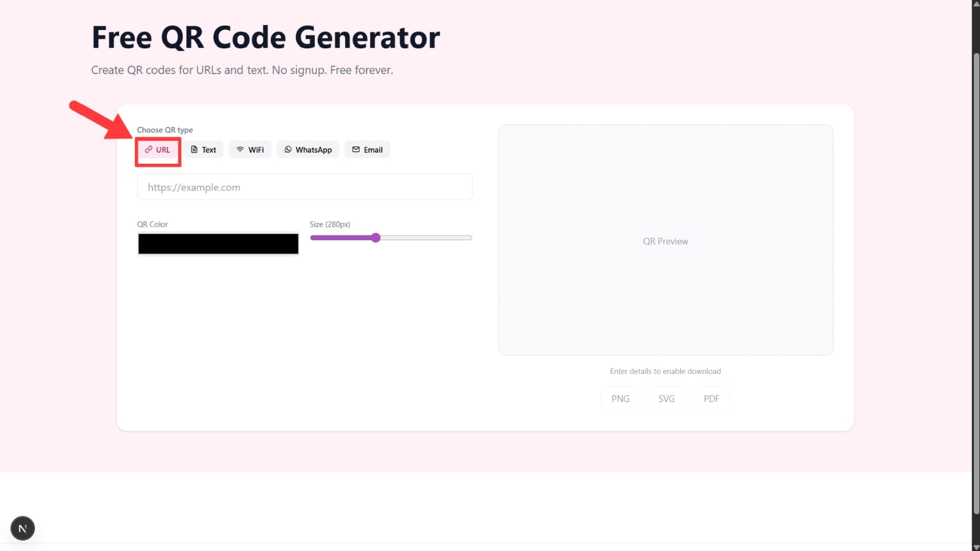Image resolution: width=980 pixels, height=551 pixels.
Task: Open the Next.js dev tools badge
Action: pos(23,528)
